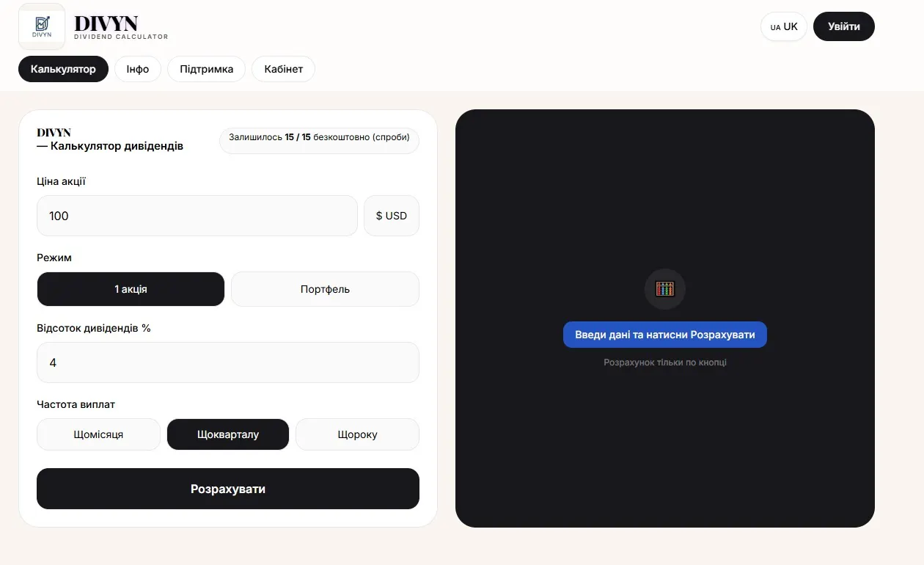This screenshot has width=924, height=565.
Task: Open the Калькулятор tab
Action: click(63, 69)
